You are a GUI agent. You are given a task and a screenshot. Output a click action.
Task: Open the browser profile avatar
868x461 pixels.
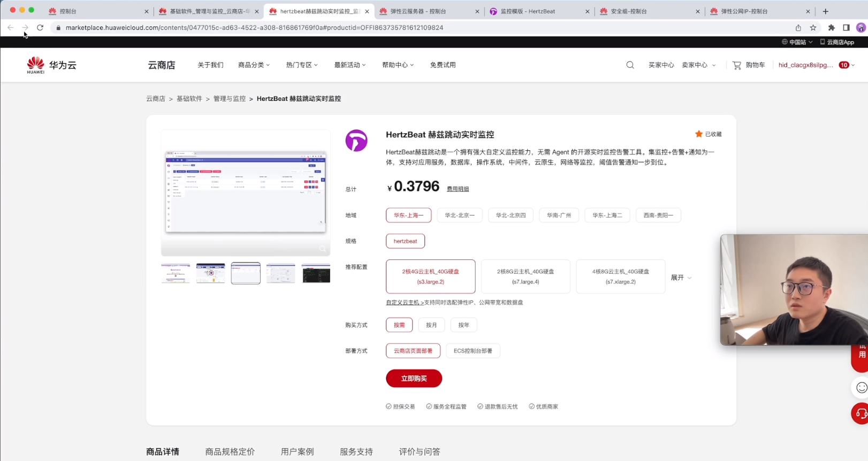tap(861, 28)
